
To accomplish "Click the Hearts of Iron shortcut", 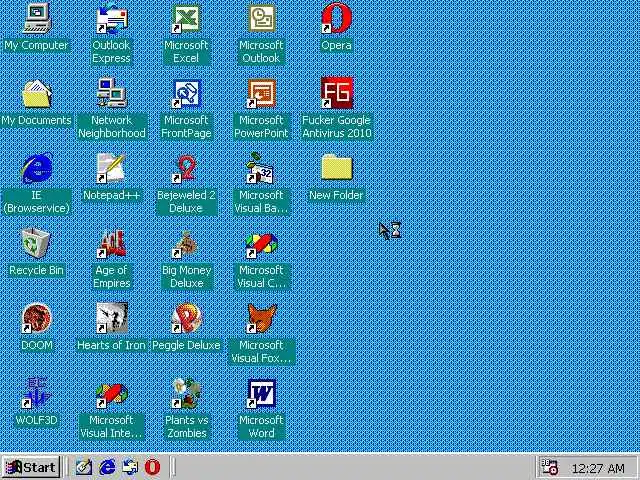I will pos(111,318).
